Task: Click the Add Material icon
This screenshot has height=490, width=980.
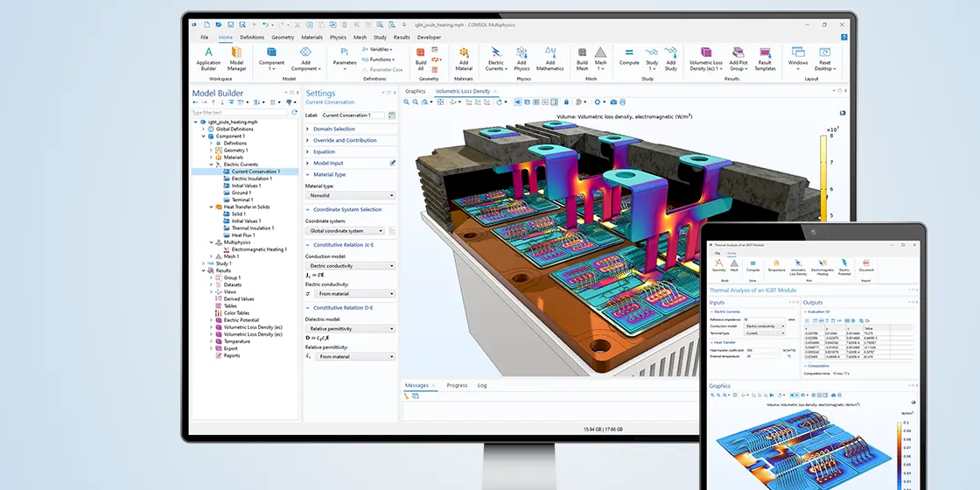Action: pos(464,58)
